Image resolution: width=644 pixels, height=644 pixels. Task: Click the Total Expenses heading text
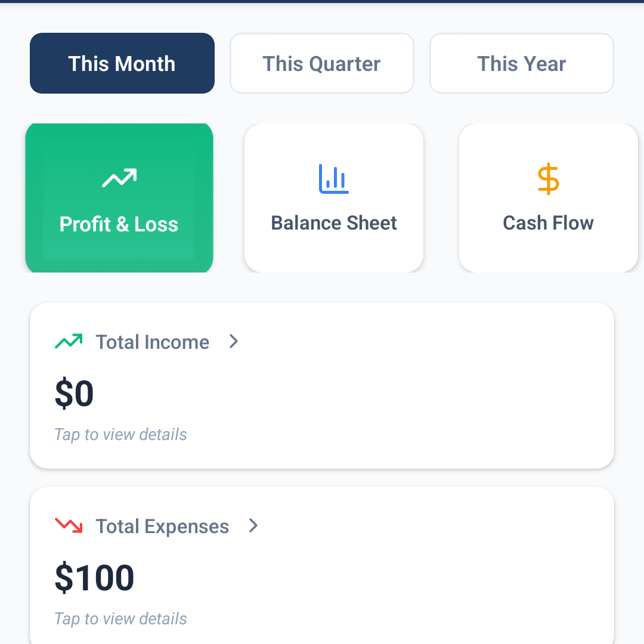[162, 527]
